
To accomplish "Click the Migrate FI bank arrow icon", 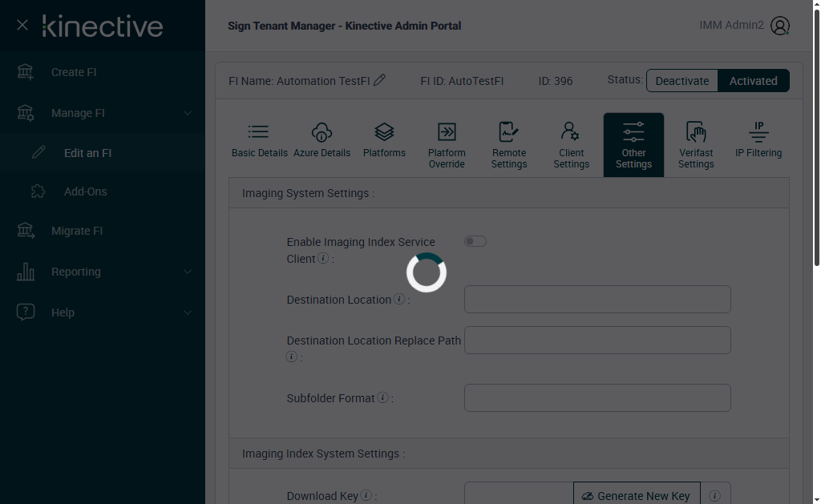I will click(25, 231).
